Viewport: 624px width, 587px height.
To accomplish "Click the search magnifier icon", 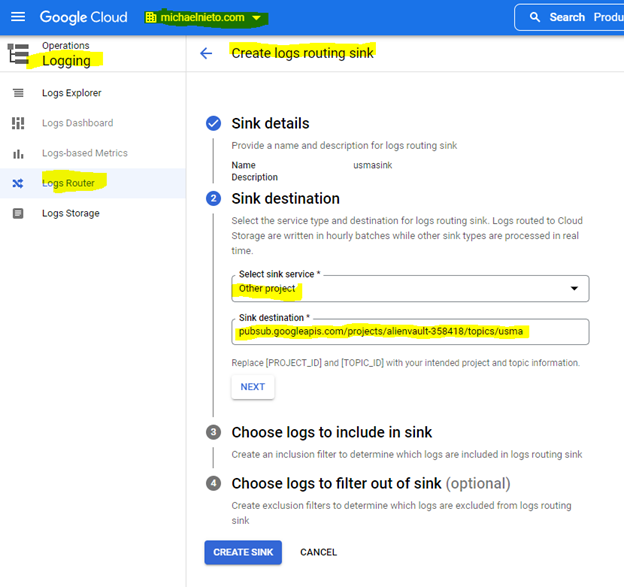I will click(534, 17).
